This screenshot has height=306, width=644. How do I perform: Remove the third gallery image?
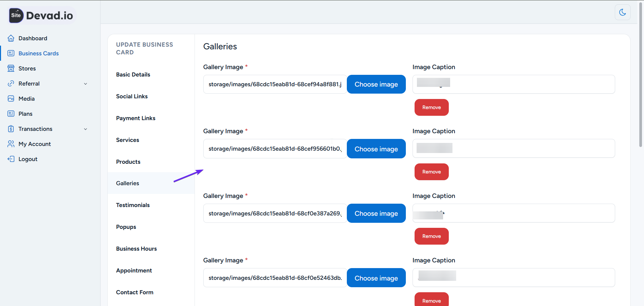431,236
